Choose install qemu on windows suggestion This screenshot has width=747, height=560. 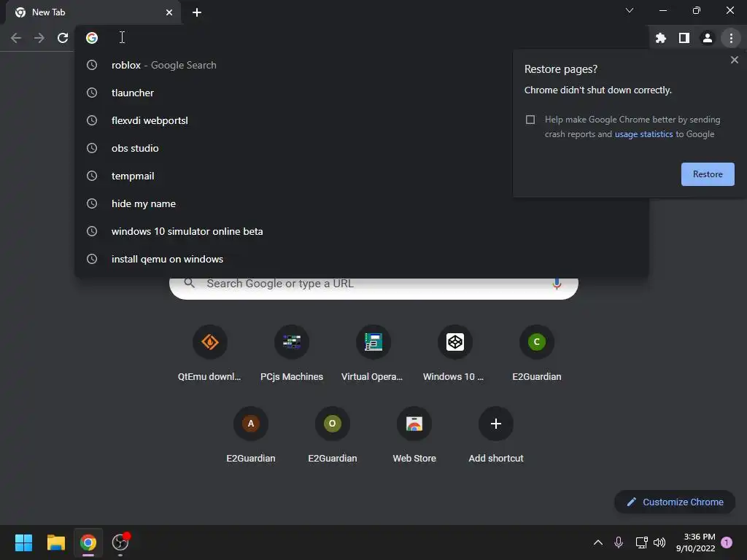tap(362, 259)
